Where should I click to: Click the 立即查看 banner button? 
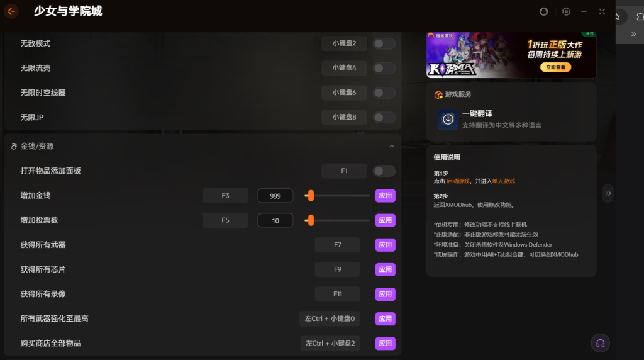(x=555, y=67)
